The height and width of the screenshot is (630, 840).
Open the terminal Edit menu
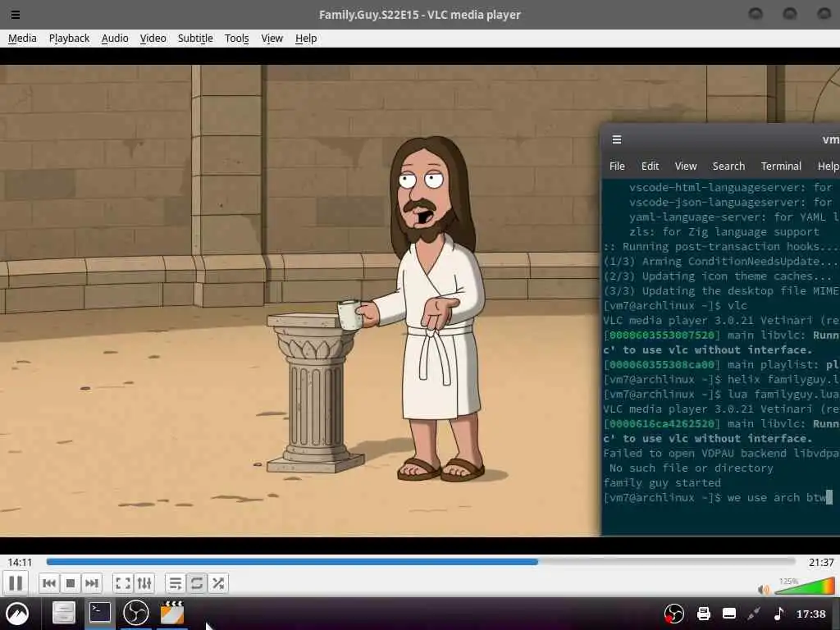[x=650, y=166]
